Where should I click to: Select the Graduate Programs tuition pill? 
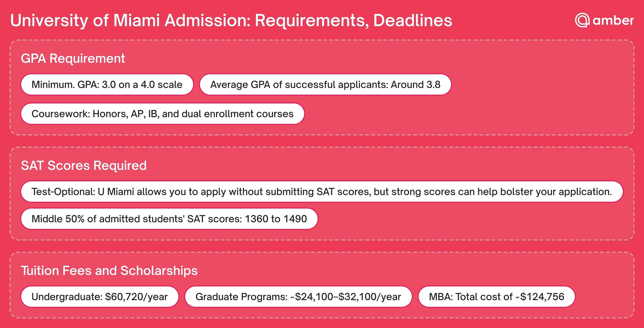point(298,297)
